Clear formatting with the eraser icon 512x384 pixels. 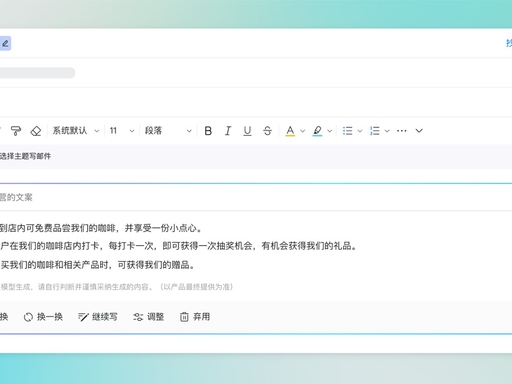tap(36, 131)
